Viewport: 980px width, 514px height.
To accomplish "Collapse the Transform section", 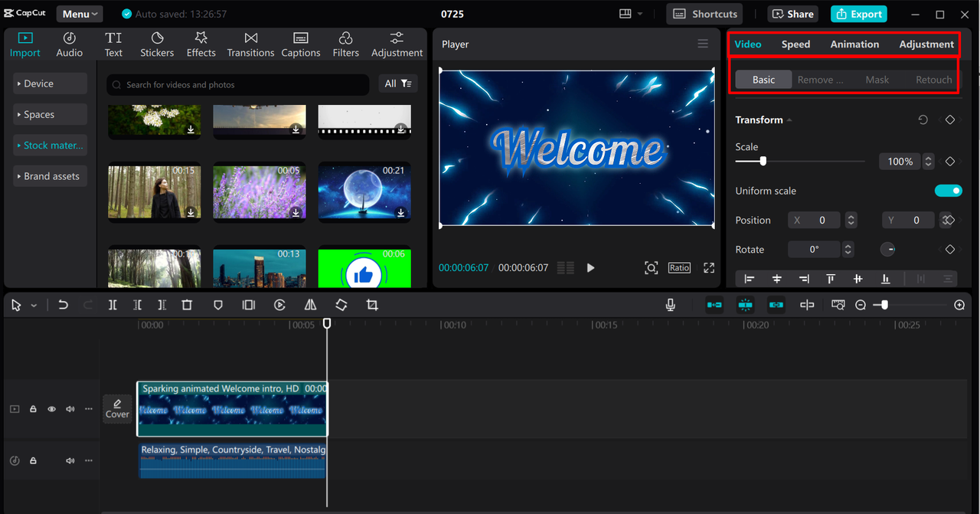I will pos(789,120).
